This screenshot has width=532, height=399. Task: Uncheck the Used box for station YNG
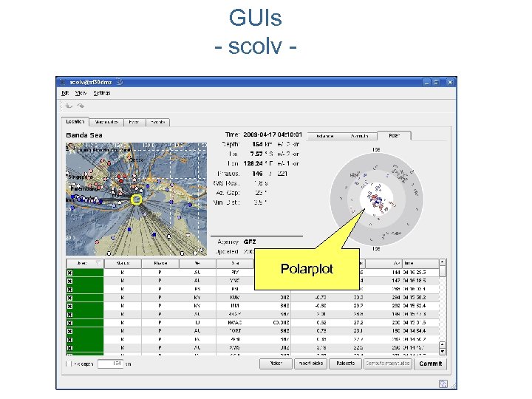(x=69, y=281)
